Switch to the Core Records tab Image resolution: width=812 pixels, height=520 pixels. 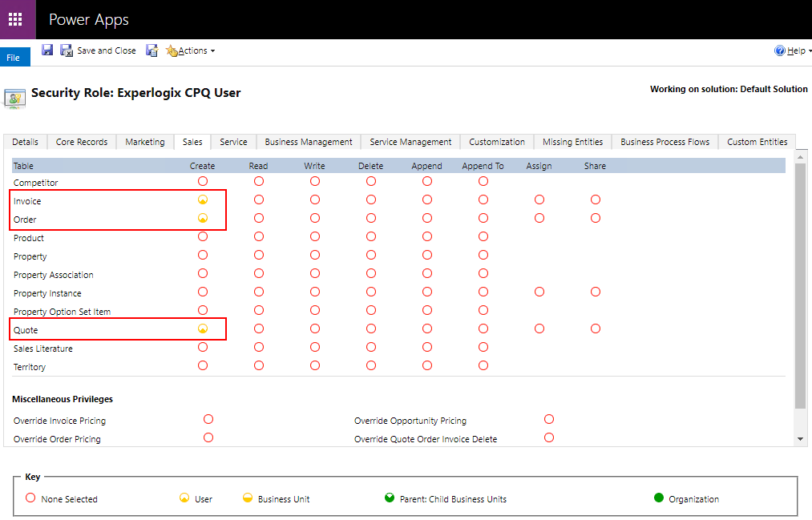coord(82,142)
